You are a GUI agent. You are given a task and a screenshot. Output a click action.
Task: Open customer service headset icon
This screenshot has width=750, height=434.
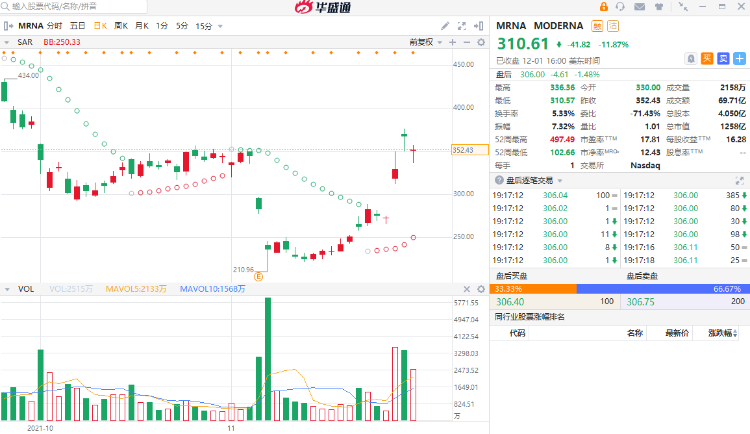coord(620,7)
